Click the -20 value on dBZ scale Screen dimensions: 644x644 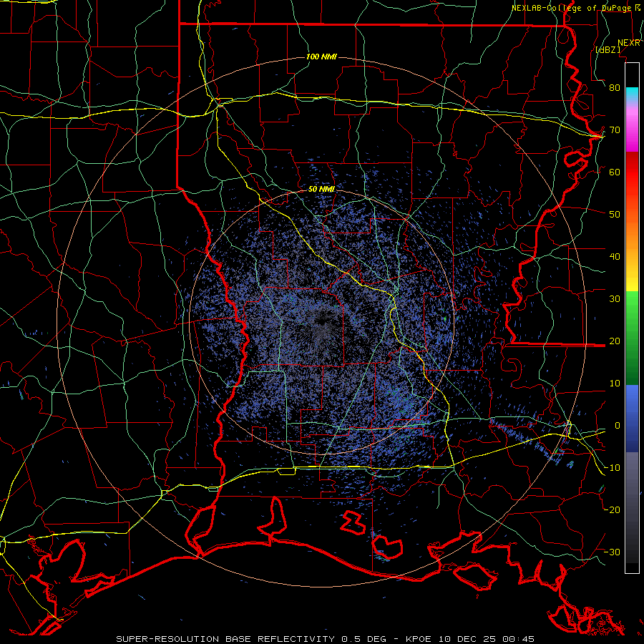(612, 510)
